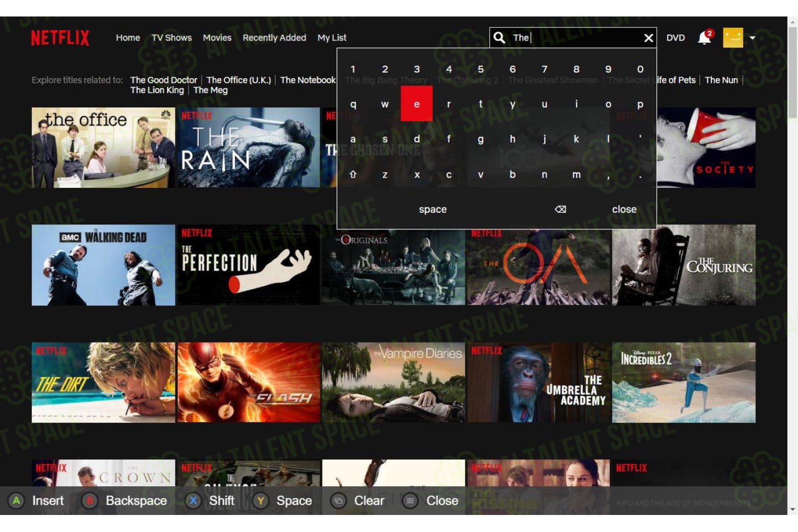Open The Umbrella Academy thumbnail
This screenshot has height=532, width=798.
coord(538,383)
